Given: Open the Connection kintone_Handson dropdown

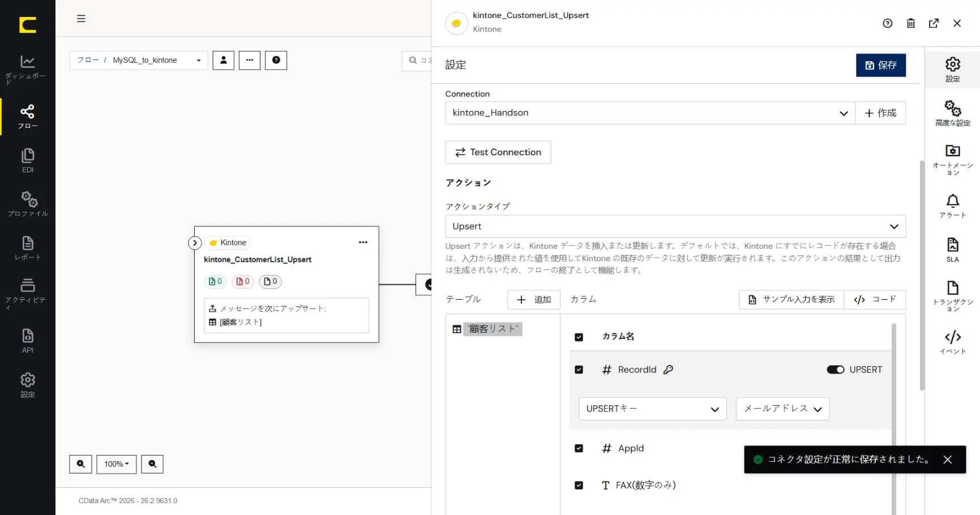Looking at the screenshot, I should coord(650,113).
